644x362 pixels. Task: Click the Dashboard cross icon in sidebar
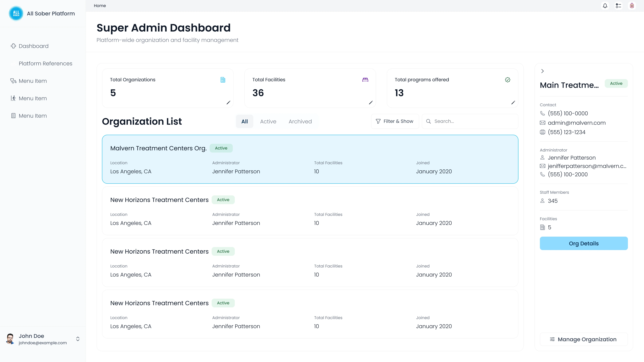click(13, 46)
